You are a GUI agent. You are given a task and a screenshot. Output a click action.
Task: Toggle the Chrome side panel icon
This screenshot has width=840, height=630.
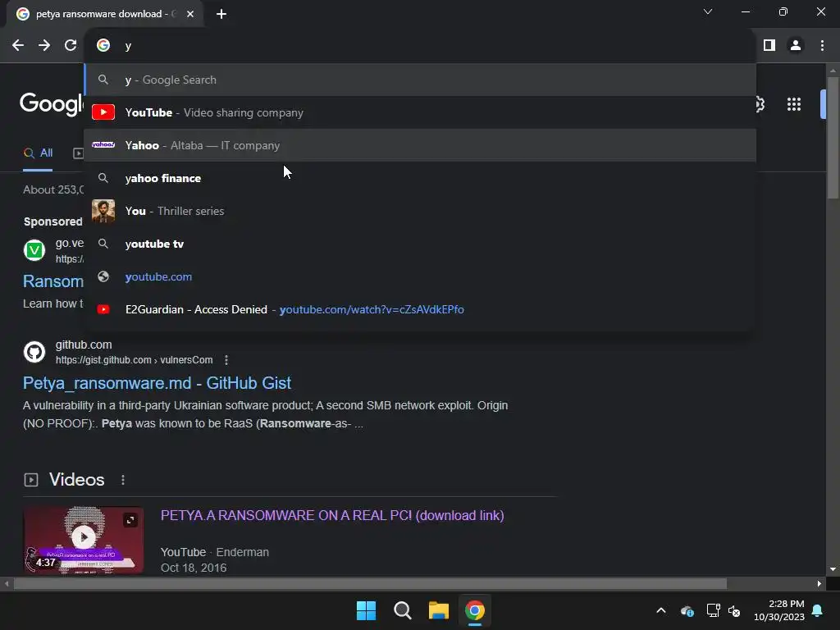(769, 46)
